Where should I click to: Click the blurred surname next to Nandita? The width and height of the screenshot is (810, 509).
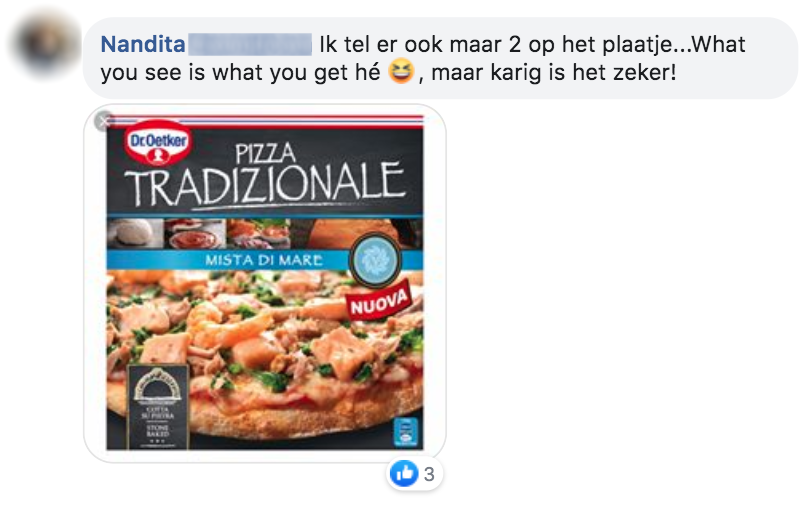250,44
